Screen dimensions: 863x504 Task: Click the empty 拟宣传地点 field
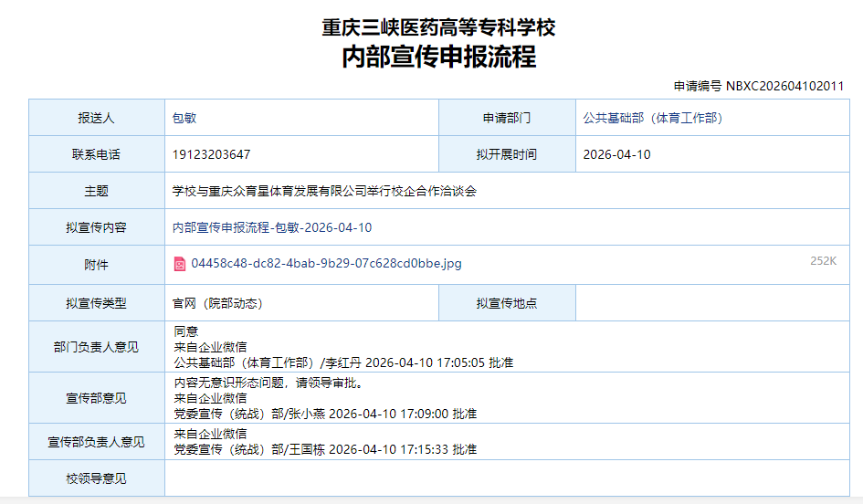tap(710, 303)
